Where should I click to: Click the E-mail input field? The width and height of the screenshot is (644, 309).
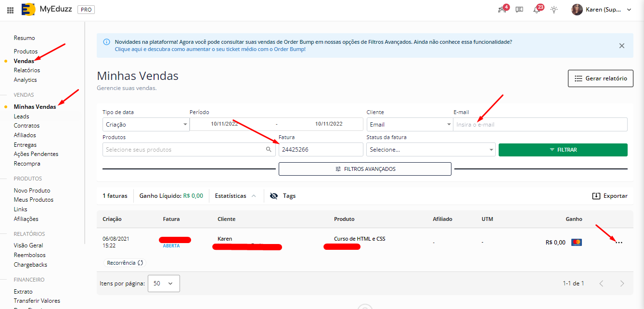click(x=540, y=125)
